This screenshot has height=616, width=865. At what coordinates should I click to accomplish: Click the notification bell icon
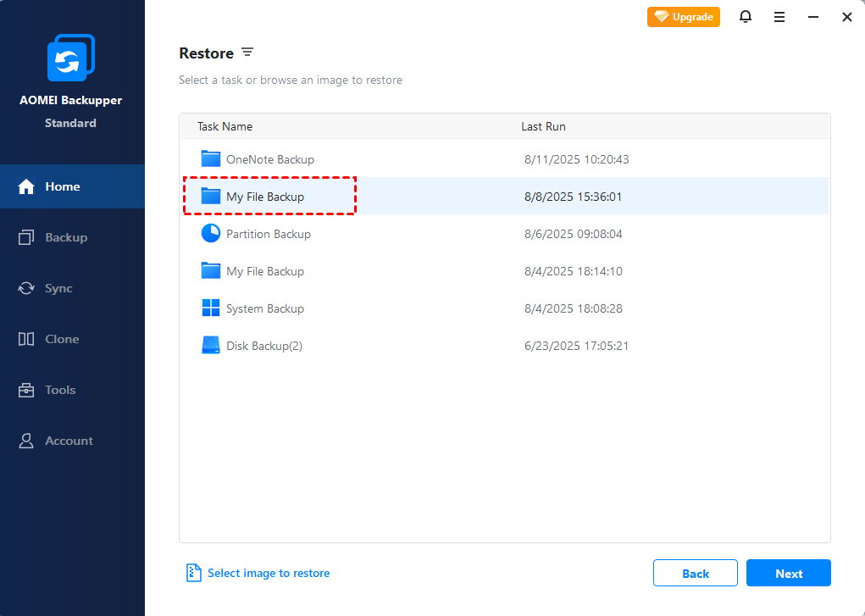[746, 17]
